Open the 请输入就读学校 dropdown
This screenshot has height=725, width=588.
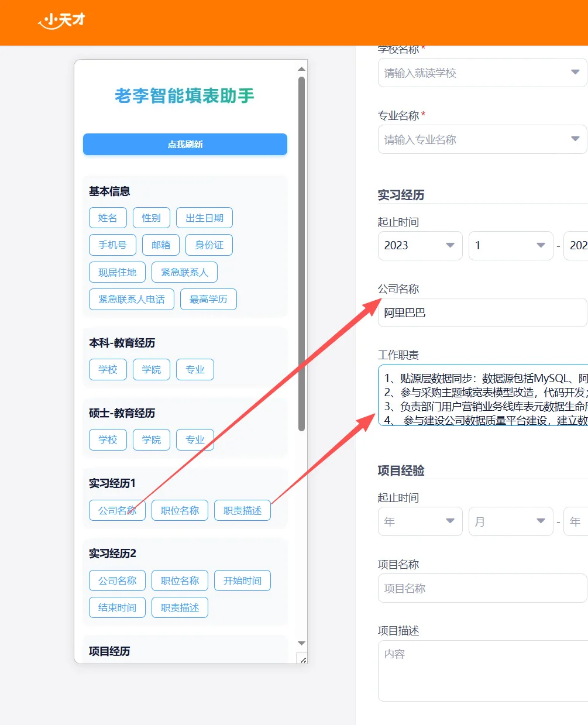[x=482, y=73]
